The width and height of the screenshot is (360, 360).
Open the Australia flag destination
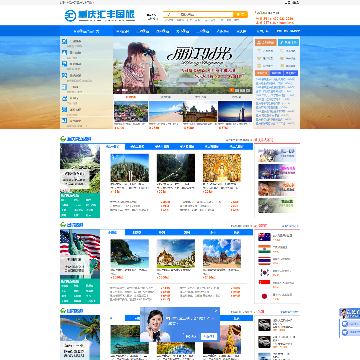click(264, 237)
